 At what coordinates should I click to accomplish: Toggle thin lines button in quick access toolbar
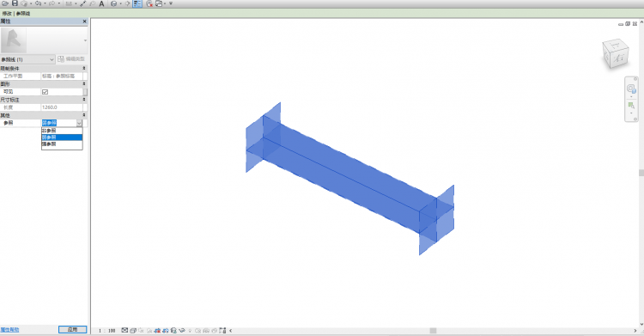pos(137,3)
